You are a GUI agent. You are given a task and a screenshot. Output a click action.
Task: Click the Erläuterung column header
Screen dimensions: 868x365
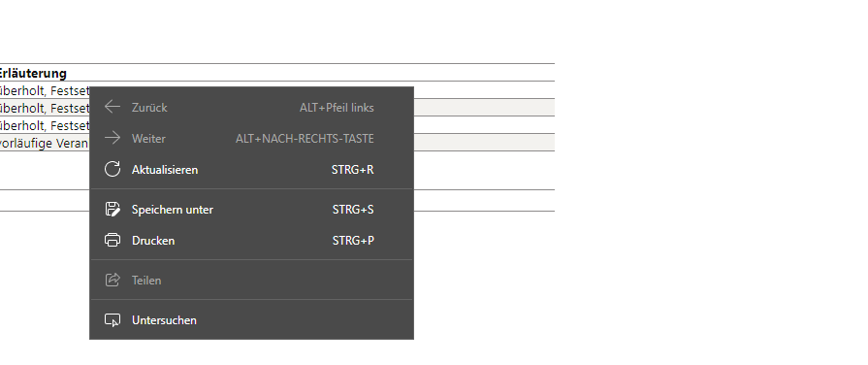tap(32, 73)
